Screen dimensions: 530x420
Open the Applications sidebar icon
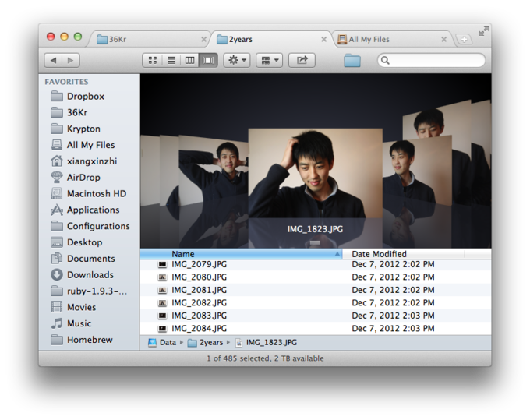[x=56, y=210]
